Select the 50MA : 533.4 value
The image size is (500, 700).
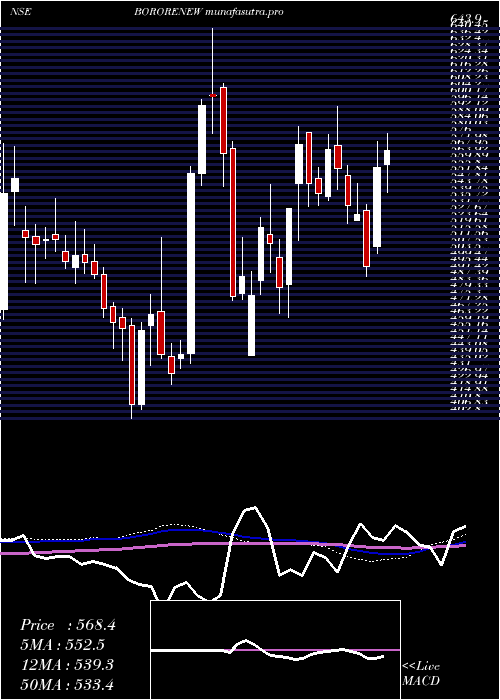pos(67,685)
